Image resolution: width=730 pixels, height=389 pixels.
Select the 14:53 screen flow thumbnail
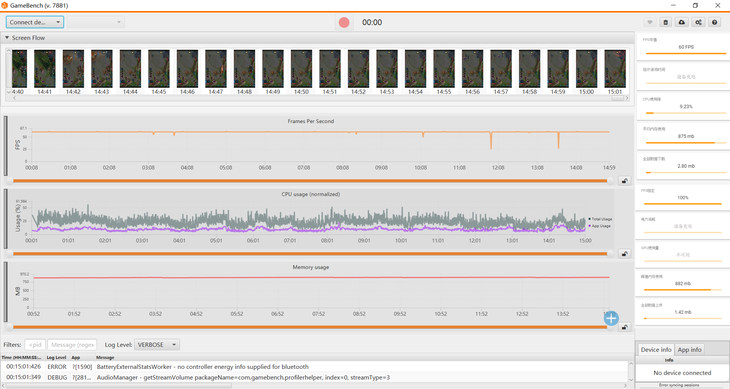pos(387,69)
